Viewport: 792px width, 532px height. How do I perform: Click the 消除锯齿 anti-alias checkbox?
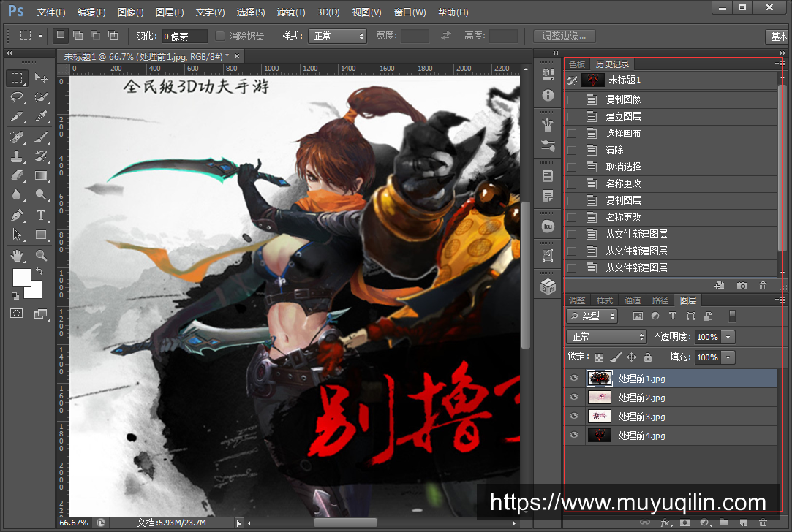(219, 36)
